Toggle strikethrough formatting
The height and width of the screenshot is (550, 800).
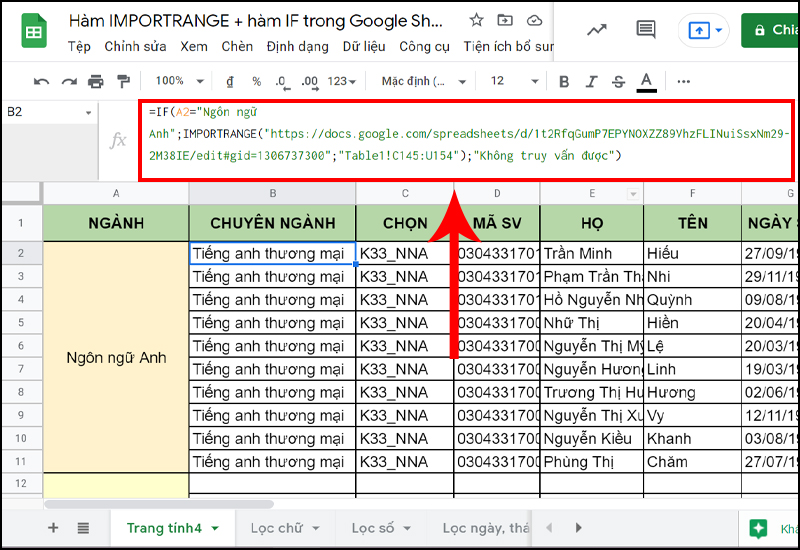pyautogui.click(x=618, y=82)
